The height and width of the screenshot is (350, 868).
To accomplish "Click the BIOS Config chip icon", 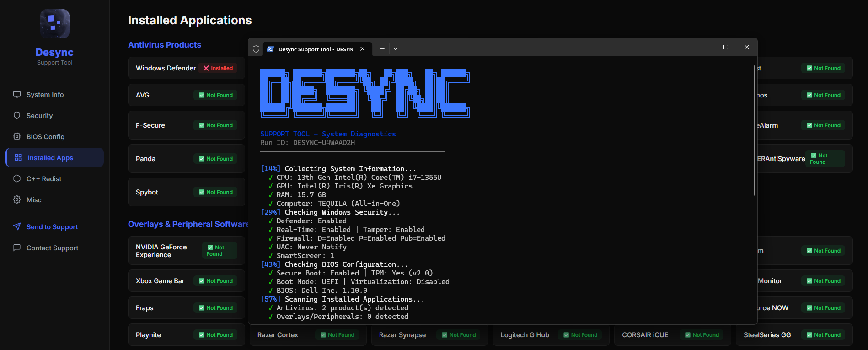I will pyautogui.click(x=17, y=136).
